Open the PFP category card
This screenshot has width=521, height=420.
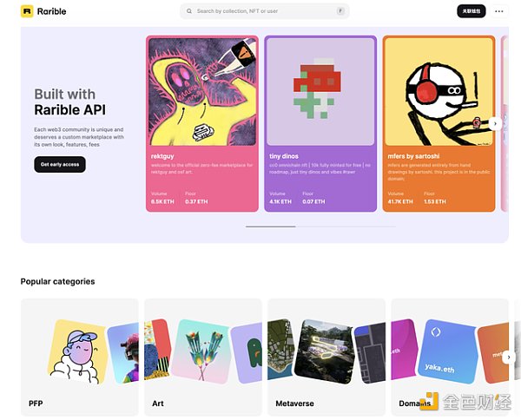pos(79,357)
